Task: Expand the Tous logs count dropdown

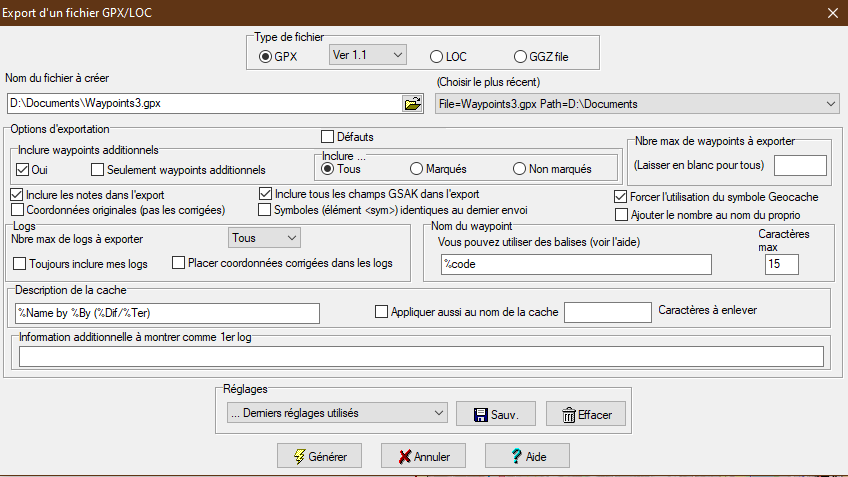Action: tap(263, 238)
